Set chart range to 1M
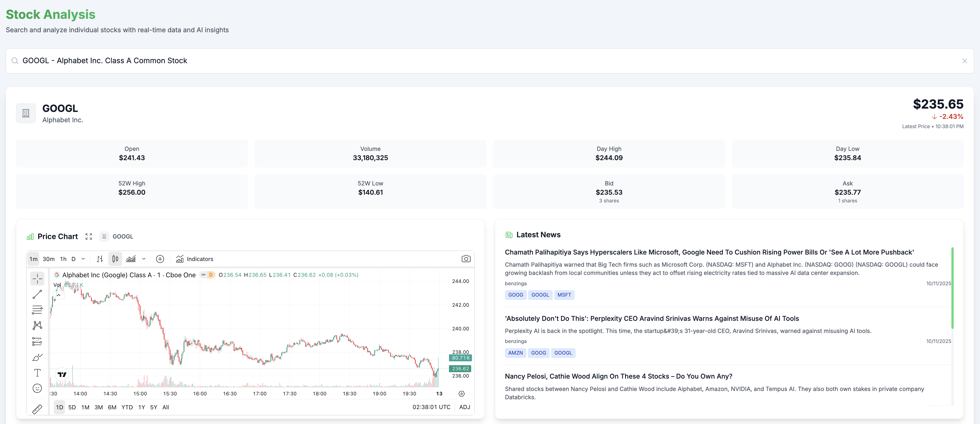This screenshot has width=980, height=424. click(85, 407)
